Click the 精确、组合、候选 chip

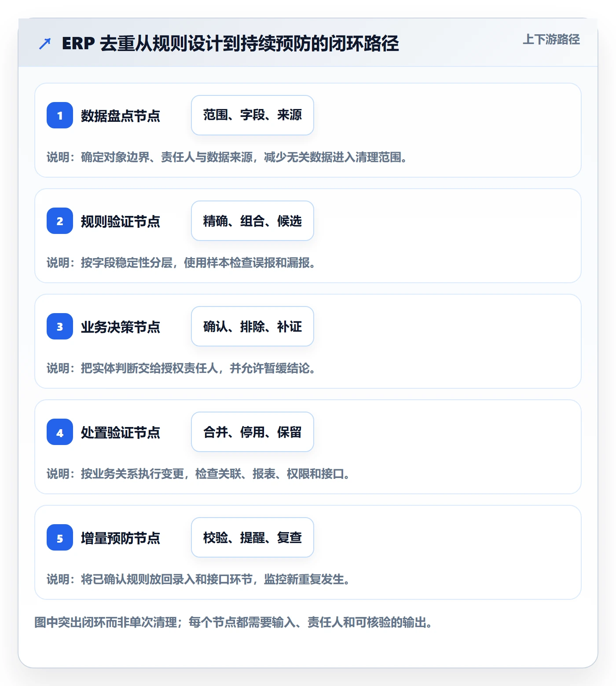253,221
